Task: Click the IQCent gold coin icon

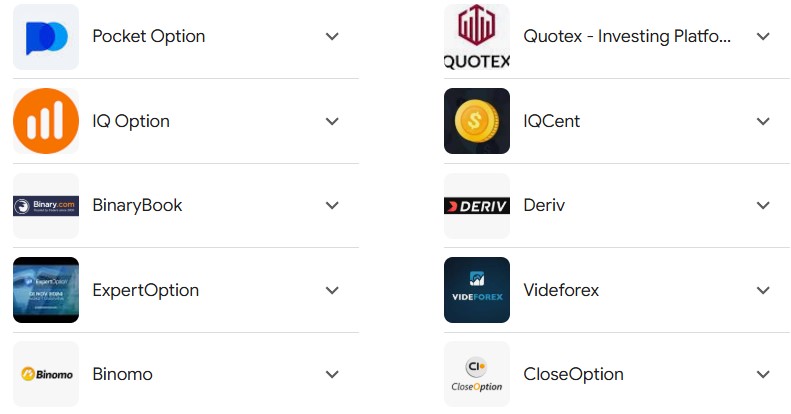Action: (x=477, y=121)
